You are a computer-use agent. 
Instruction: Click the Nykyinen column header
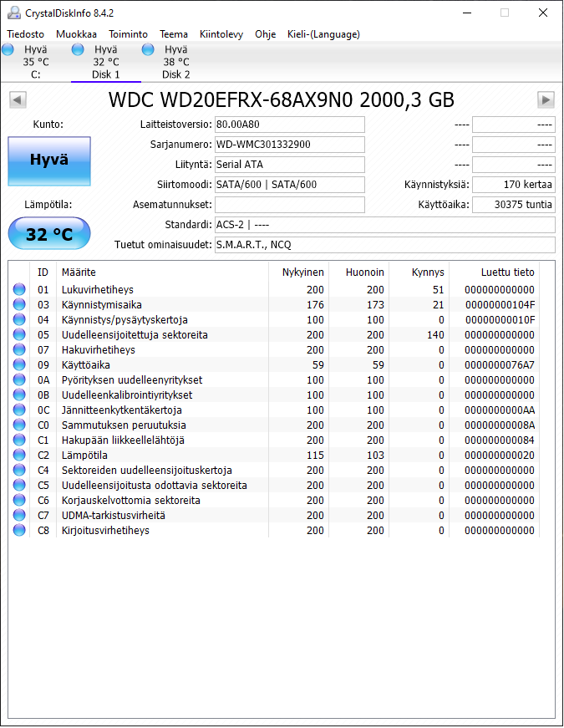pyautogui.click(x=298, y=272)
